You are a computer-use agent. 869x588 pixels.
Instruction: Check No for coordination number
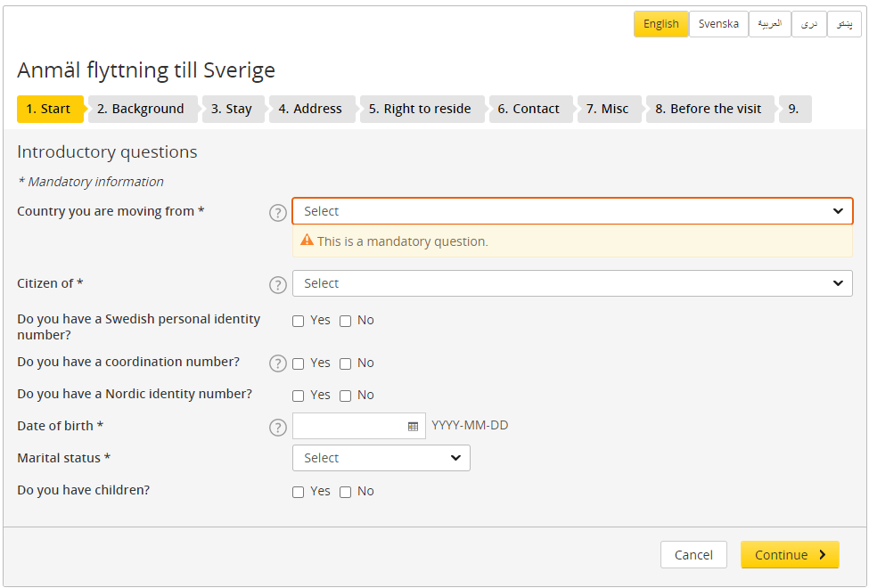(x=346, y=363)
